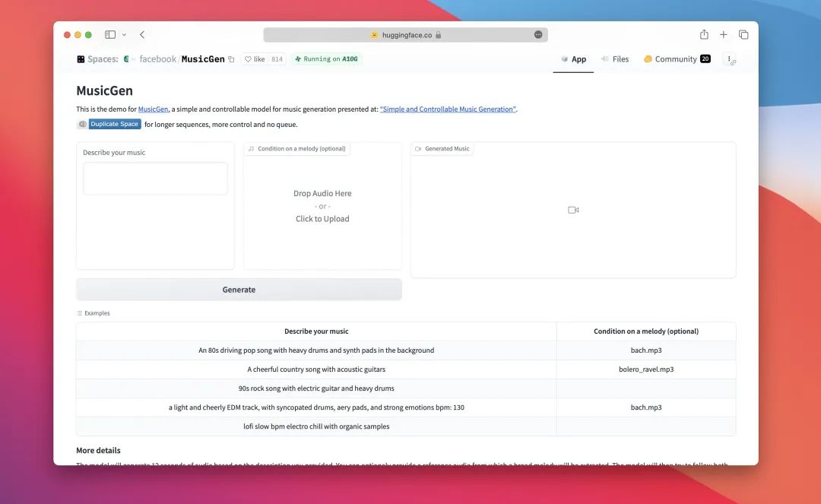Open the Simple and Controllable Music Generation paper link
Screen dimensions: 821x504
point(448,109)
